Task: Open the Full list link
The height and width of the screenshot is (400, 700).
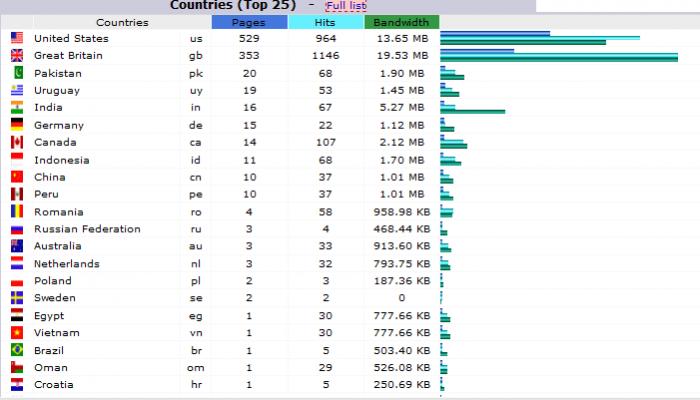Action: point(346,6)
